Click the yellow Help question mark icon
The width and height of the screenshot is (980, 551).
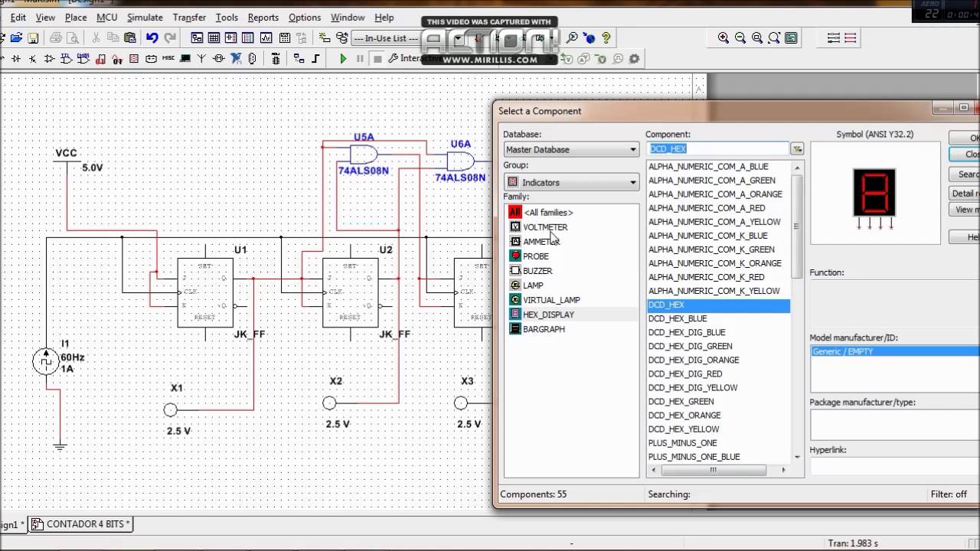click(606, 37)
